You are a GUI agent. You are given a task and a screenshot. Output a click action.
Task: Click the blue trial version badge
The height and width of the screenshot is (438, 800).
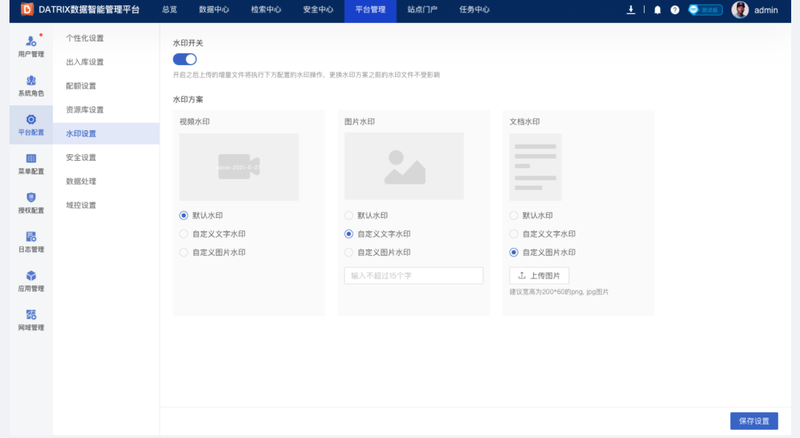pos(705,10)
